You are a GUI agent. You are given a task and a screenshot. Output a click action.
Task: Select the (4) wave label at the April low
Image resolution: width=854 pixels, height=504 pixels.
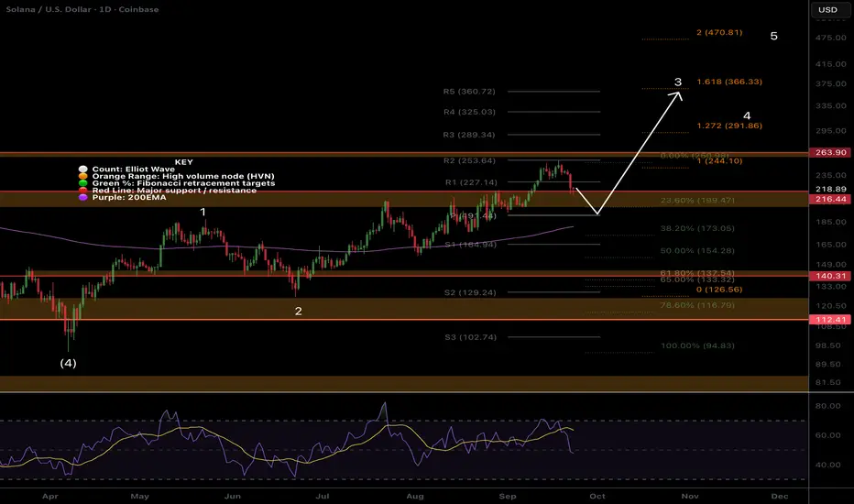[69, 363]
